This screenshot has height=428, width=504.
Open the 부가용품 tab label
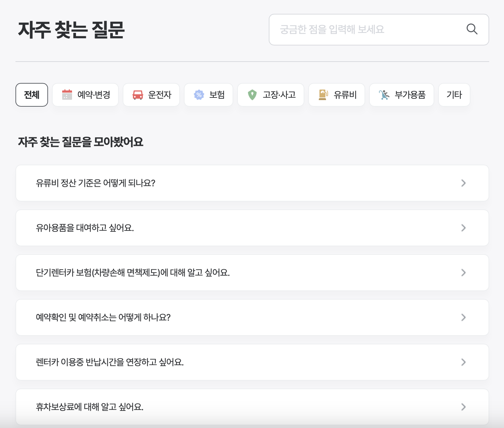point(410,95)
